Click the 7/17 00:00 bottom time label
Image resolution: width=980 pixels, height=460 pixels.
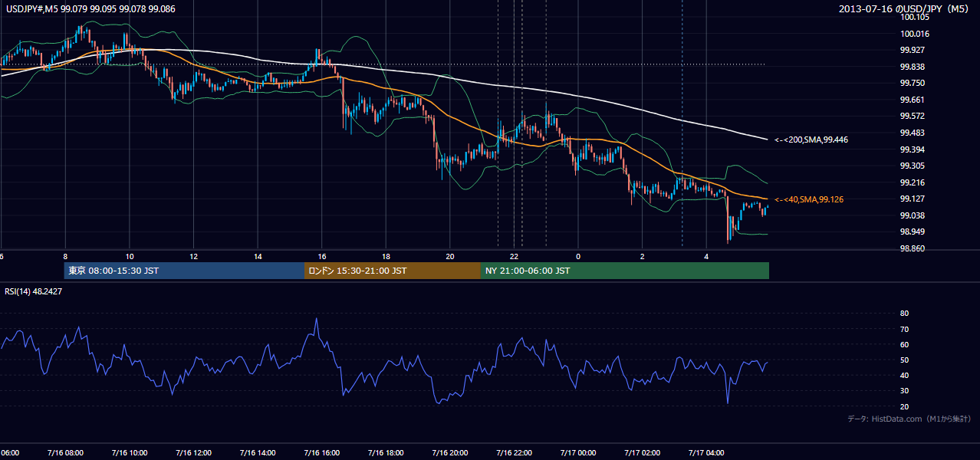[578, 452]
